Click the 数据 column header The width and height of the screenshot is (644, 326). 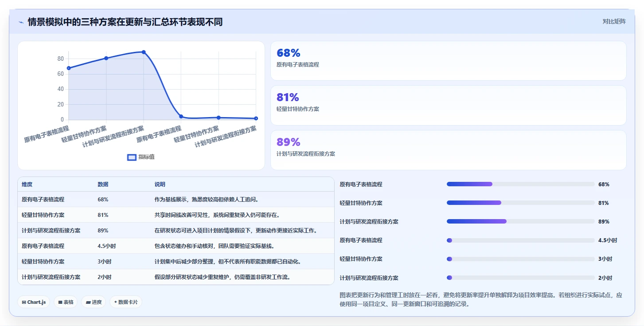103,185
